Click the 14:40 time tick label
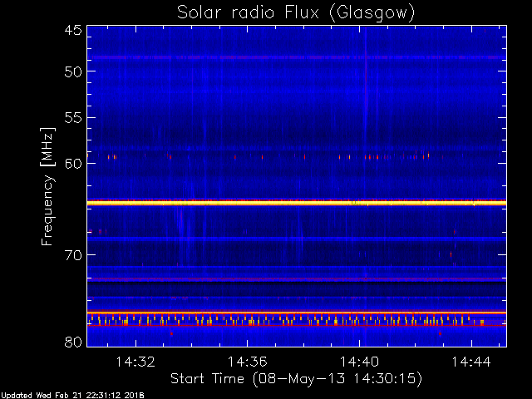Image resolution: width=532 pixels, height=399 pixels. click(359, 362)
